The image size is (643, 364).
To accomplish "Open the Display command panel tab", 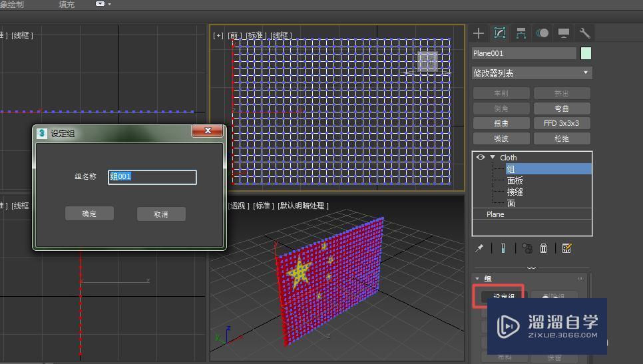I will point(563,33).
